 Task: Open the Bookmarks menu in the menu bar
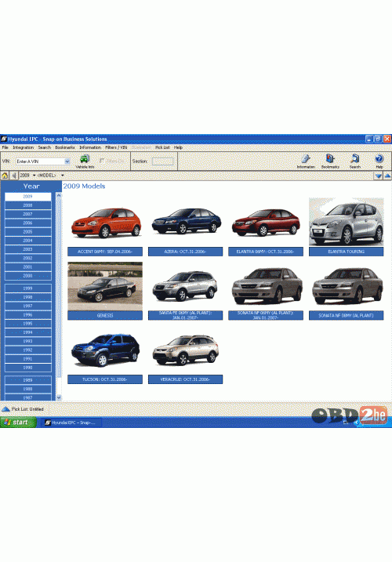tap(65, 147)
